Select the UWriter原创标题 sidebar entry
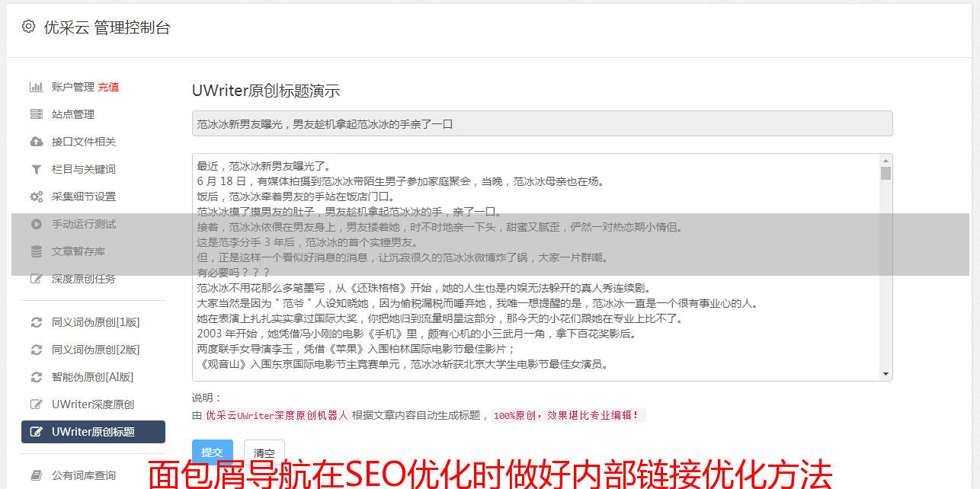 pos(93,432)
